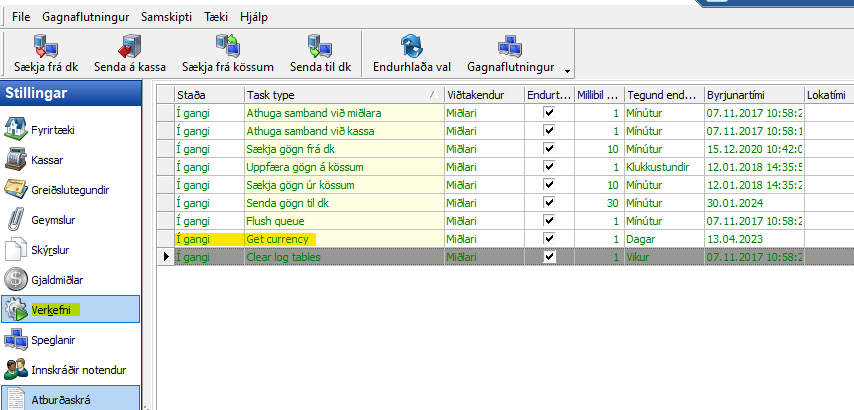Open Fyrirtæki settings in sidebar

53,129
